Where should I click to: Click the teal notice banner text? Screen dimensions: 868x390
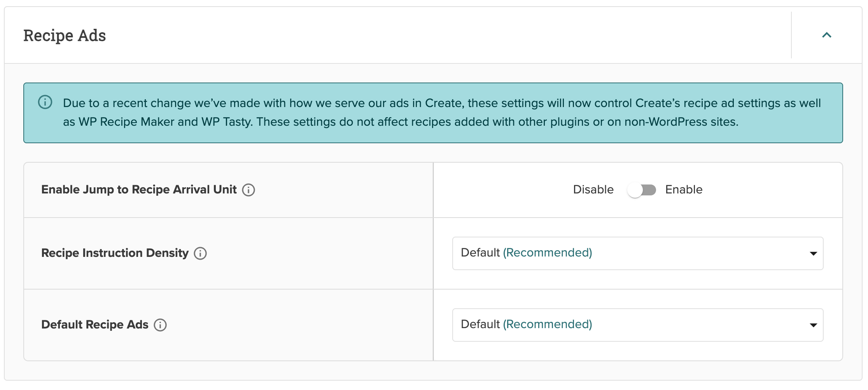click(442, 112)
